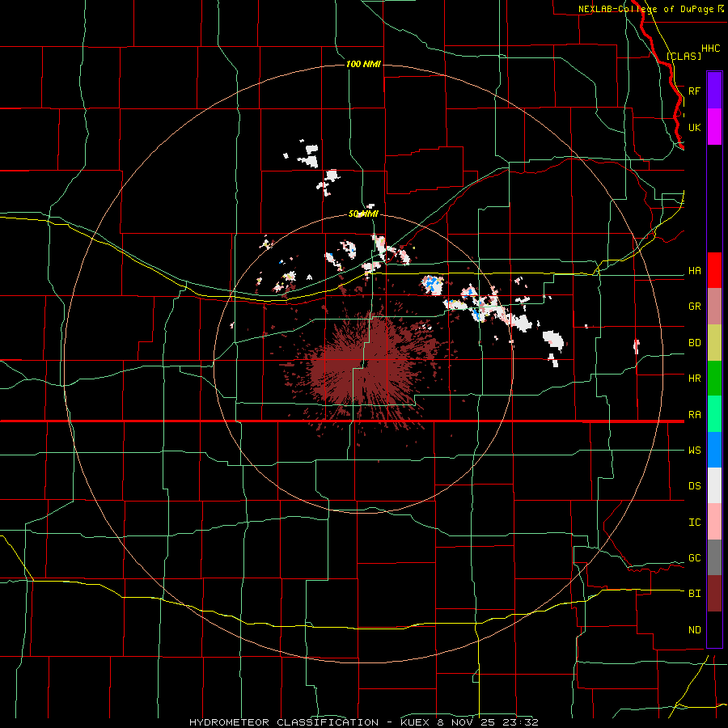Click the pink IC ice crystals swatch
The image size is (728, 728).
pyautogui.click(x=714, y=522)
